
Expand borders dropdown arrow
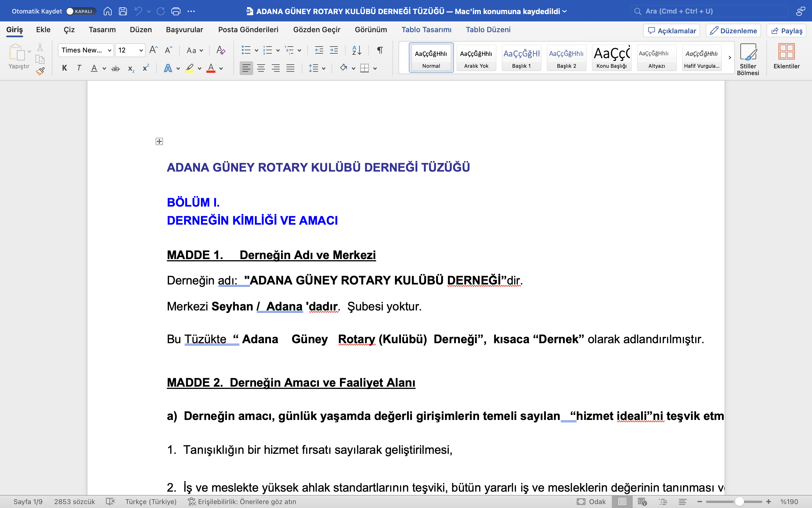pos(375,69)
